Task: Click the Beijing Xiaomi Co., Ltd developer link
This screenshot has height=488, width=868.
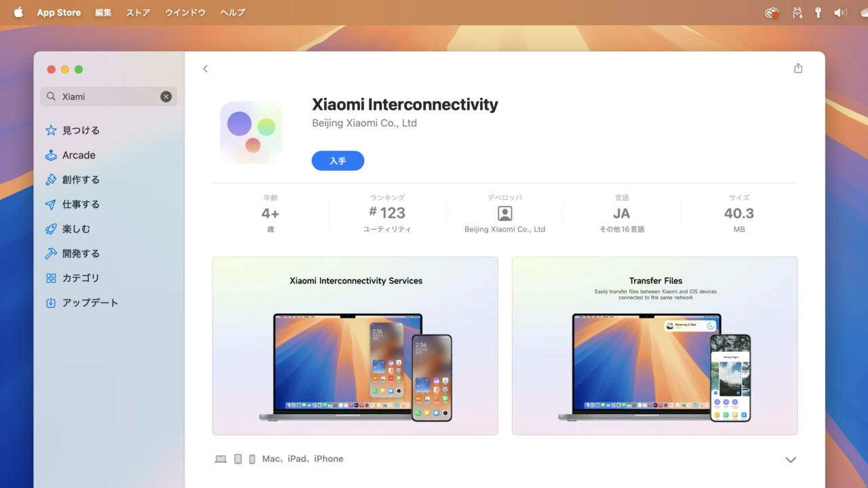Action: click(x=364, y=123)
